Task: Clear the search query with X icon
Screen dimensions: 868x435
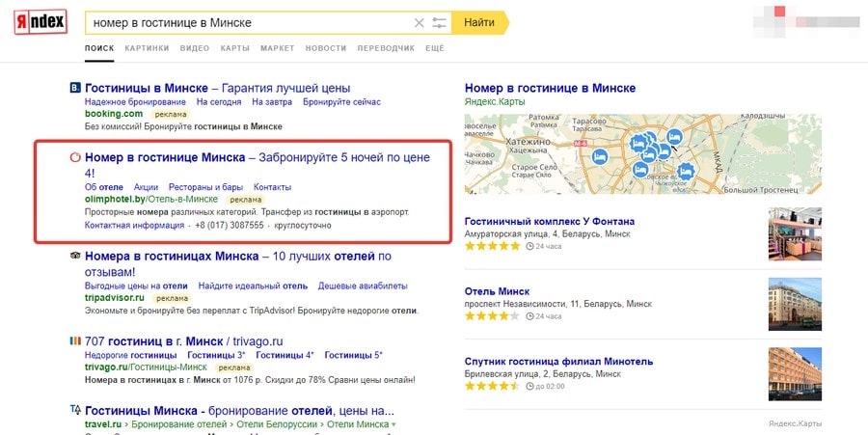Action: (419, 23)
